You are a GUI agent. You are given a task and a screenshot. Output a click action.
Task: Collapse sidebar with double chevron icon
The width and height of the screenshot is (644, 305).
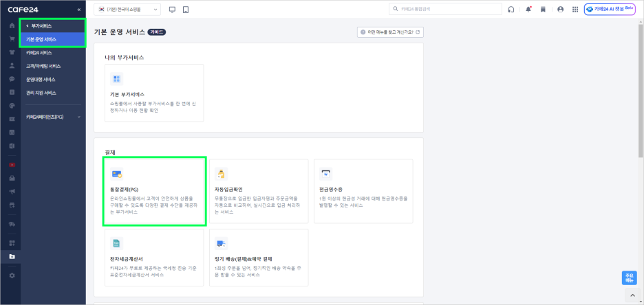79,10
